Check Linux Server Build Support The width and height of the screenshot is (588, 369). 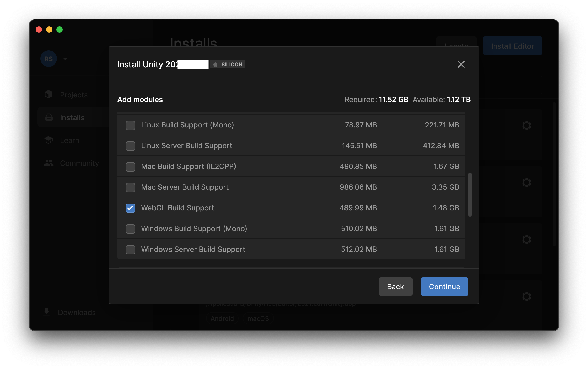(x=130, y=146)
